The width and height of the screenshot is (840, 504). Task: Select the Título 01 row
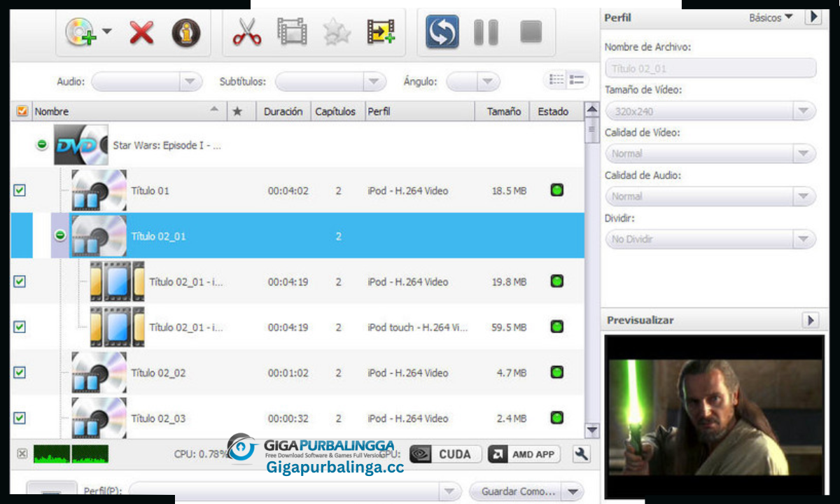pyautogui.click(x=297, y=190)
